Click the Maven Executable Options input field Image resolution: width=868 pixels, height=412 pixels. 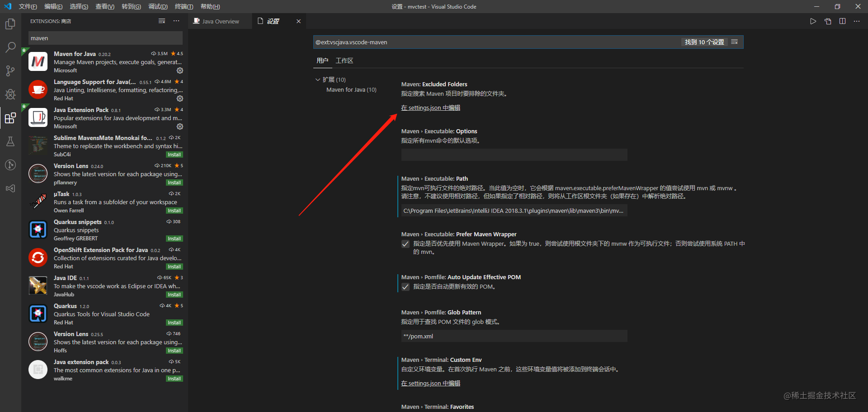click(514, 154)
